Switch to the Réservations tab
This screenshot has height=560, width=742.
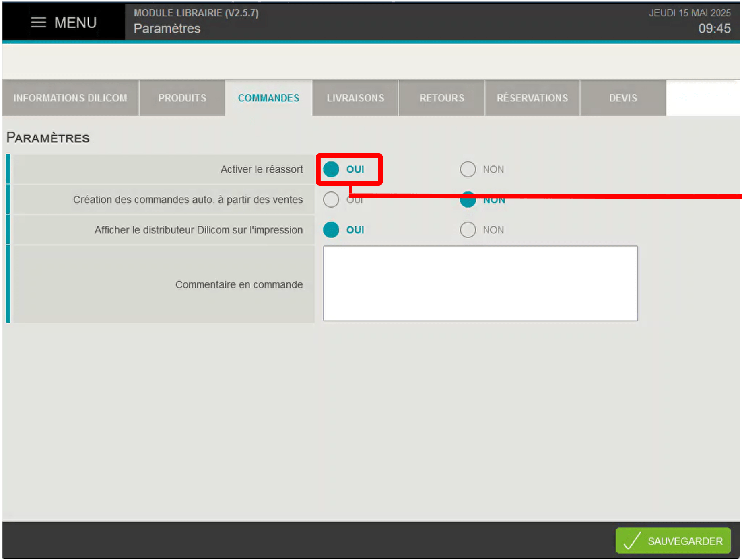pos(532,98)
